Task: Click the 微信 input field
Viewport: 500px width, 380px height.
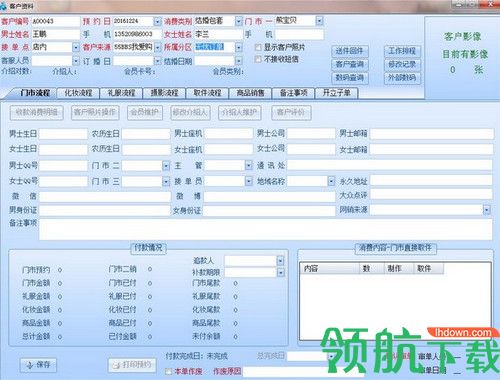Action: (105, 197)
